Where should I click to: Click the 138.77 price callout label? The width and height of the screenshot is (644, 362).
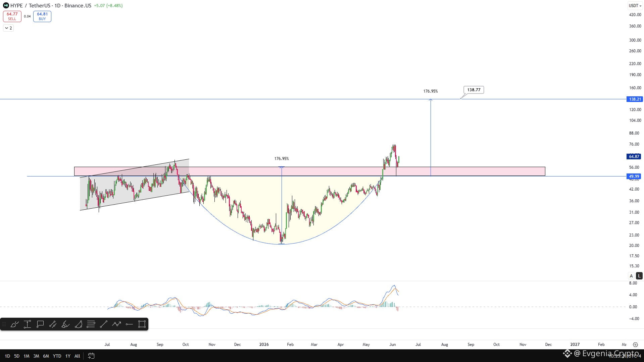pos(474,90)
